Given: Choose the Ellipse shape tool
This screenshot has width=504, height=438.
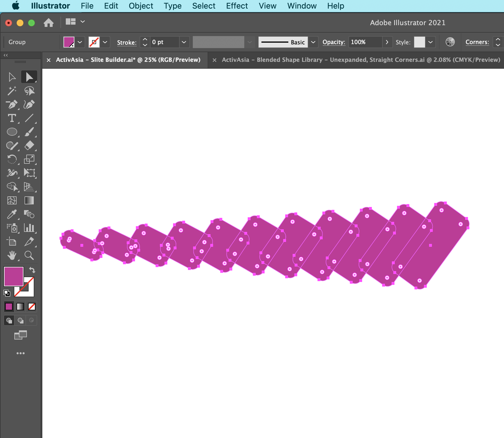Looking at the screenshot, I should pyautogui.click(x=12, y=132).
